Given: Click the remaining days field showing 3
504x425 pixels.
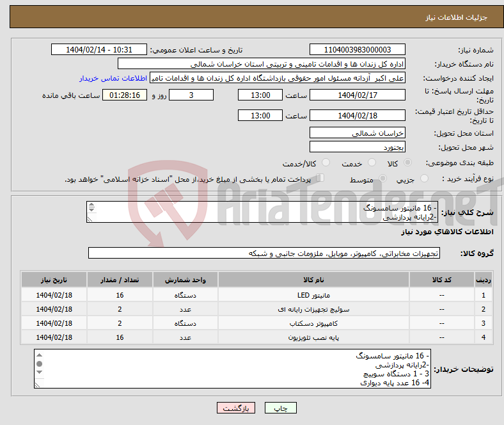Looking at the screenshot, I should (x=191, y=95).
